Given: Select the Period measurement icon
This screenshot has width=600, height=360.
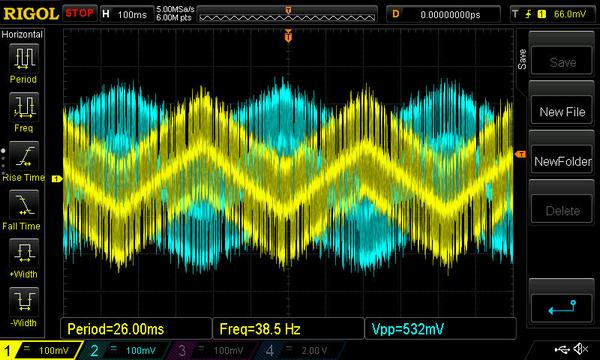Looking at the screenshot, I should [x=24, y=58].
